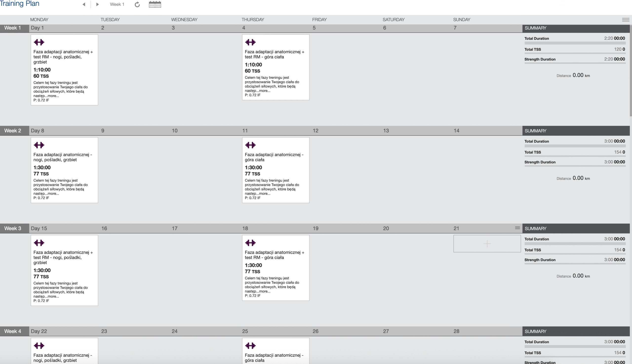Viewport: 632px width, 364px height.
Task: Click dumbbell icon on Day 8 workout
Action: (39, 145)
